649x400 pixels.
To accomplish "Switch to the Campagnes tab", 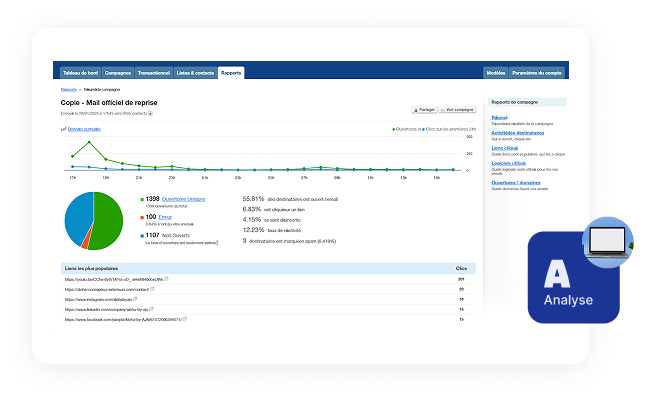I will pyautogui.click(x=118, y=73).
